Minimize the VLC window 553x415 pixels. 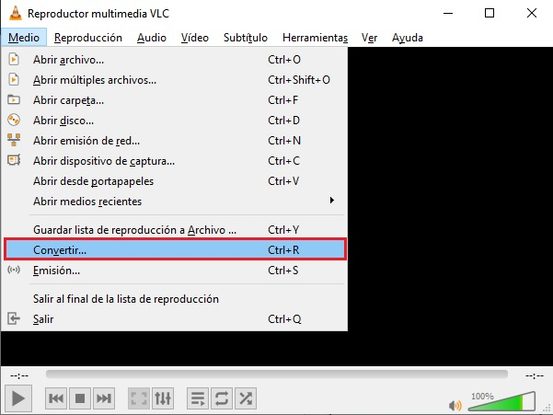448,13
